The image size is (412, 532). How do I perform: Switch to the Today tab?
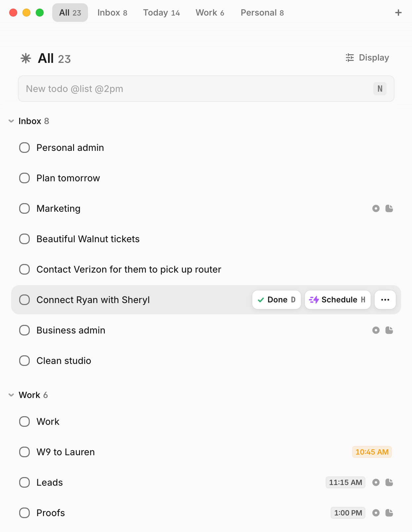(x=161, y=13)
